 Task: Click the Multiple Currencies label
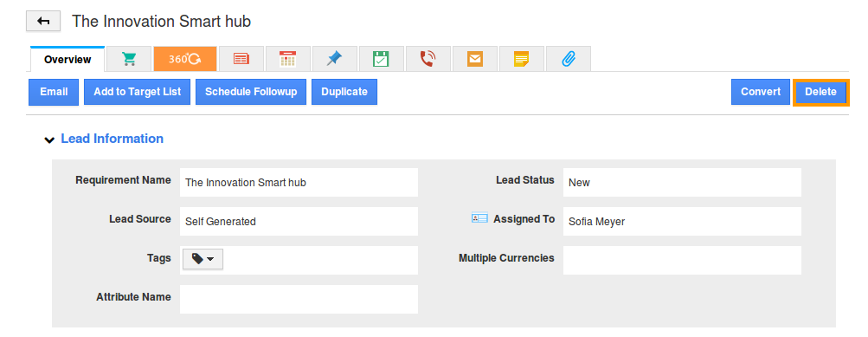click(x=506, y=258)
